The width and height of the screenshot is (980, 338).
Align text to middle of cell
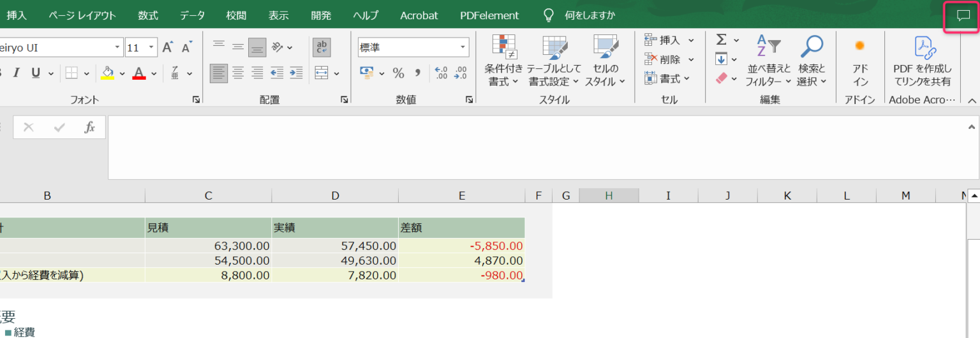click(238, 47)
